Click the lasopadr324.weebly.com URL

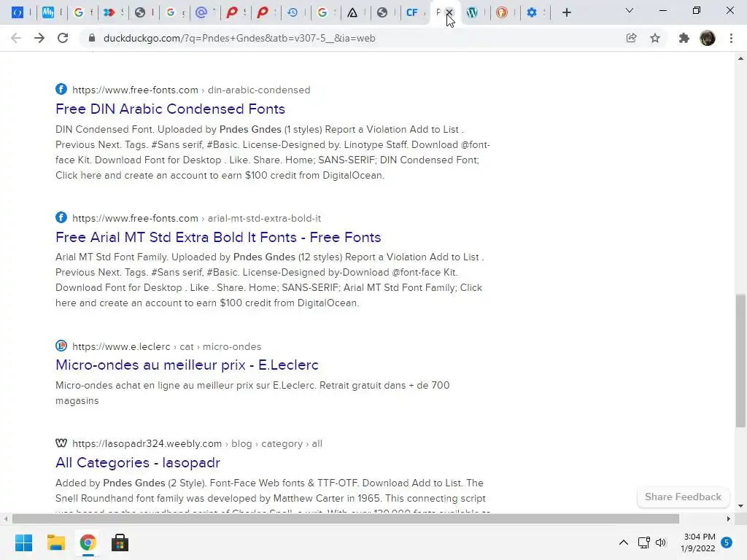[197, 443]
